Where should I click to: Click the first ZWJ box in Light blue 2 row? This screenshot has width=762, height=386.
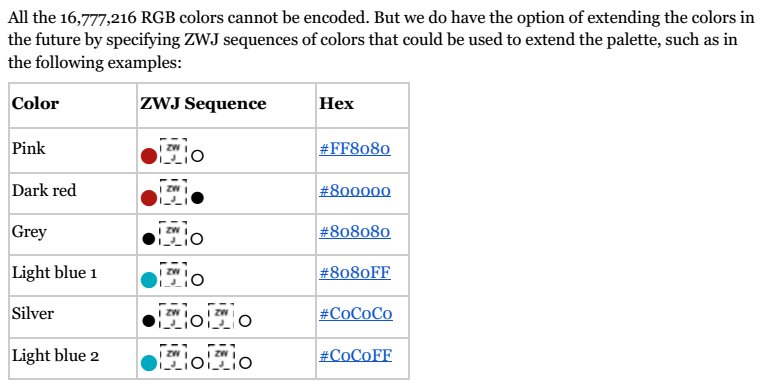tap(173, 358)
